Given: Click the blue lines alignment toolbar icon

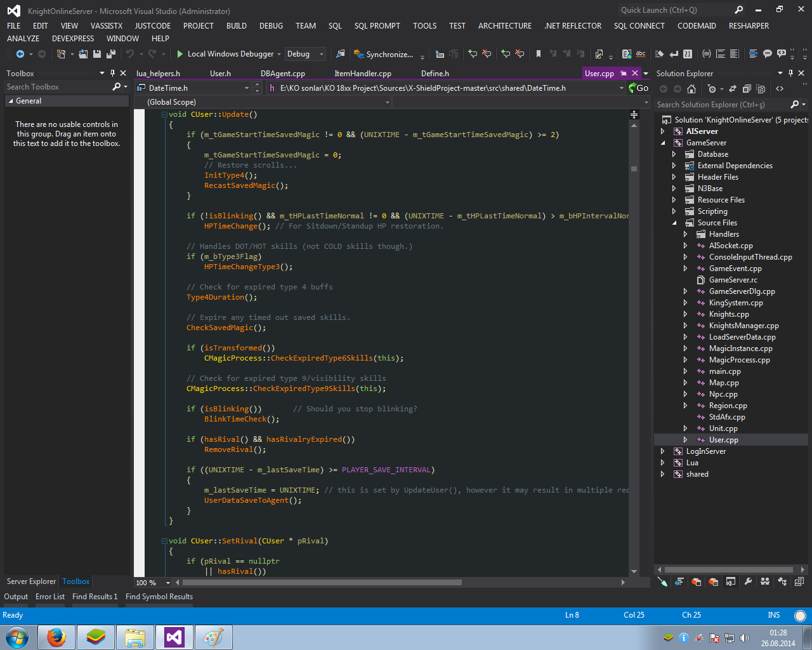Looking at the screenshot, I should [754, 54].
